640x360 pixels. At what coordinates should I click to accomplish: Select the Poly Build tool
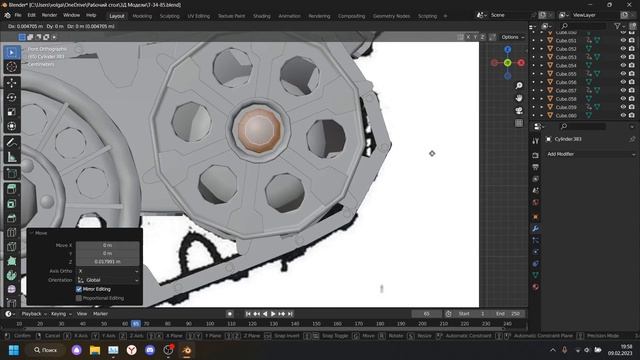(11, 261)
